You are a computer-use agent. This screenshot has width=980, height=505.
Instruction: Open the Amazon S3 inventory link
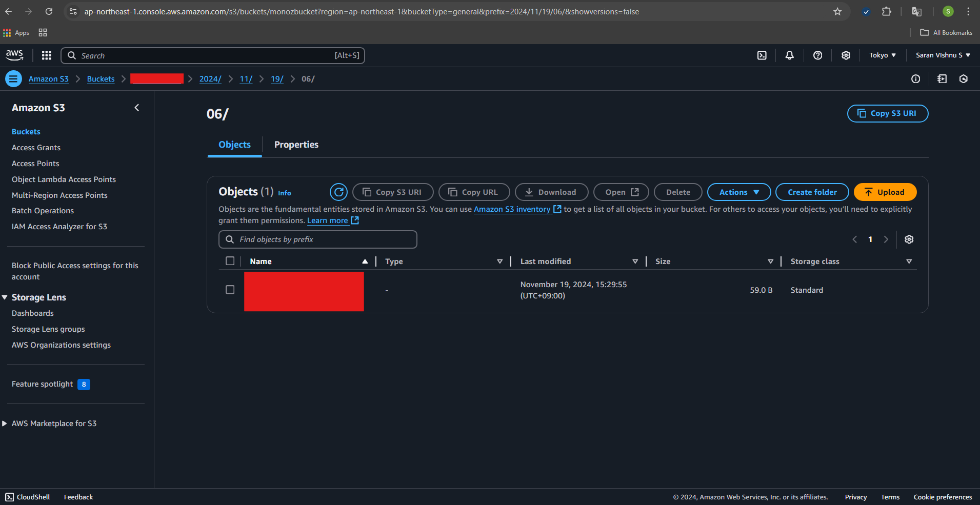point(512,209)
